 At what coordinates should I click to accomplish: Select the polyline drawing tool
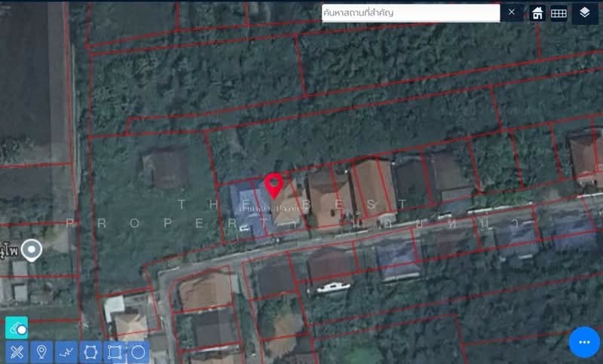coord(66,352)
